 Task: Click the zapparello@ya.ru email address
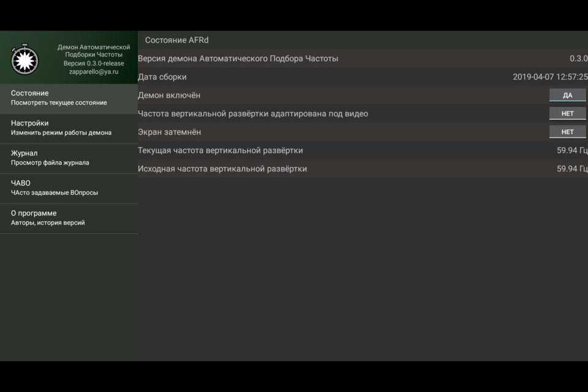(x=94, y=72)
